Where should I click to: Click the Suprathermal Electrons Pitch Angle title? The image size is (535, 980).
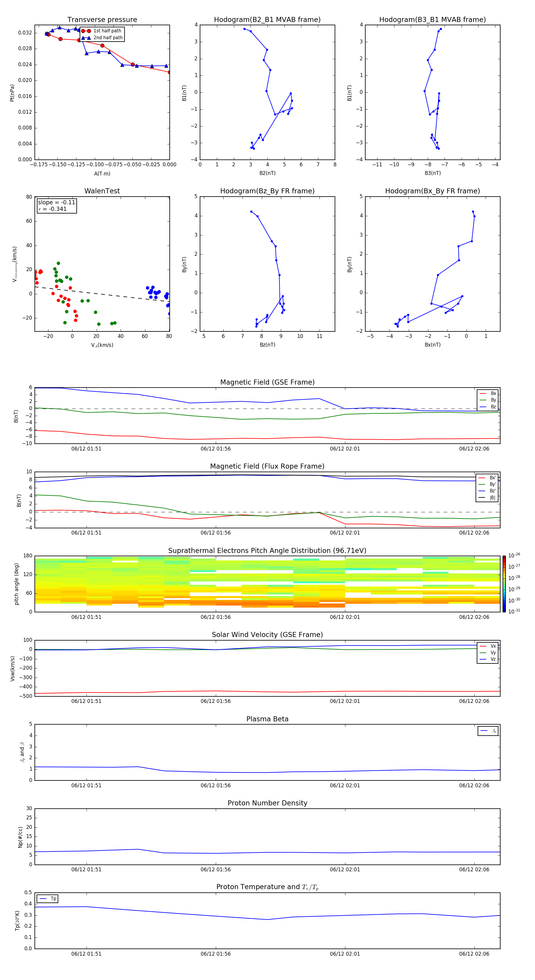coord(267,551)
